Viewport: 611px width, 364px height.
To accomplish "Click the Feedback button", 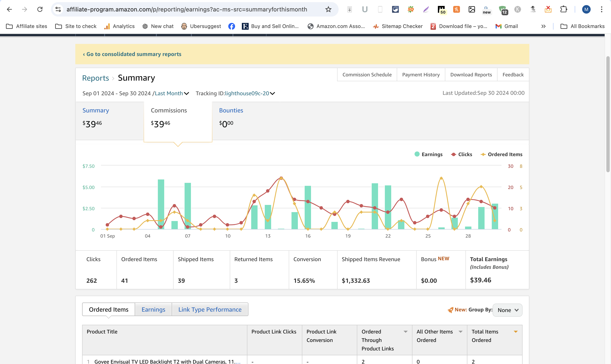I will click(x=513, y=75).
